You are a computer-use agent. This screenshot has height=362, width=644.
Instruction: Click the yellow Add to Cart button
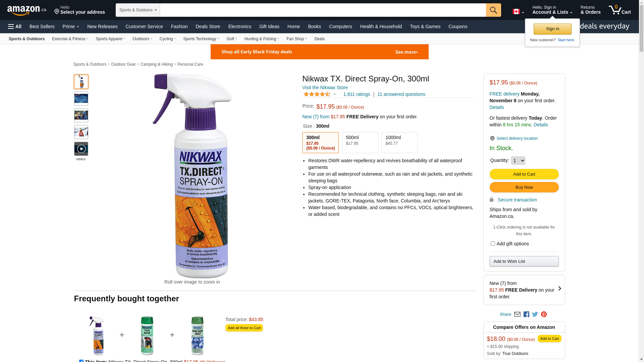[524, 174]
